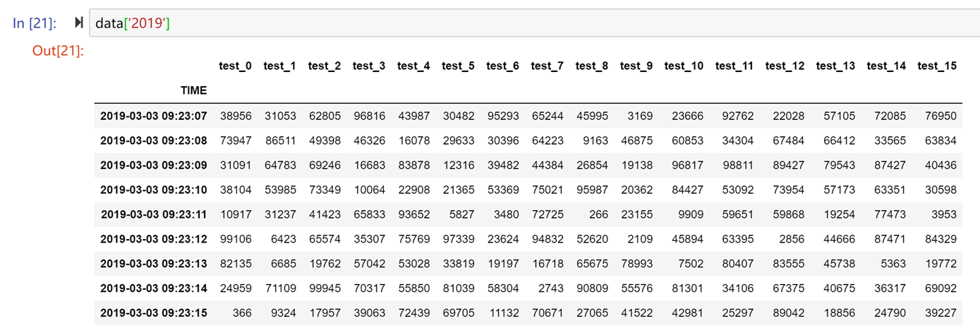Viewport: 980px width, 330px height.
Task: Click the test_2 column header
Action: click(325, 66)
